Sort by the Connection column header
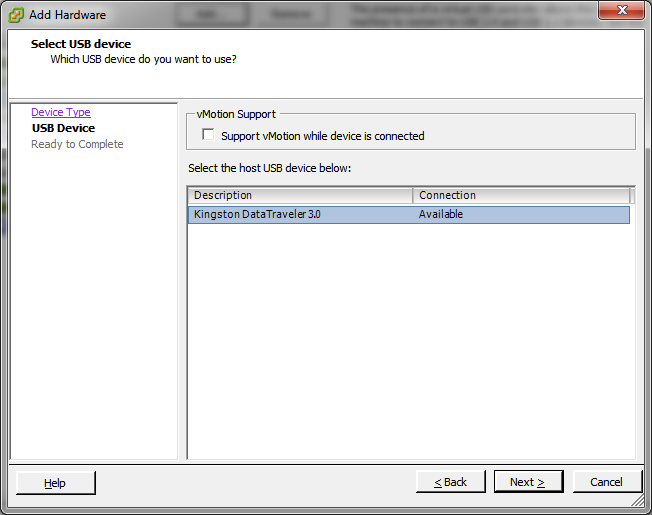Image resolution: width=652 pixels, height=515 pixels. (x=521, y=195)
